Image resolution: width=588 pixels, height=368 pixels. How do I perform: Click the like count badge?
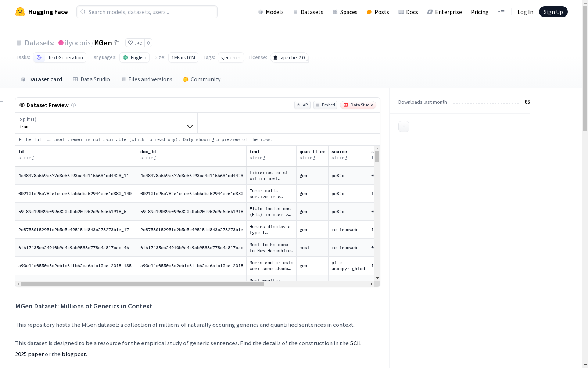(x=148, y=43)
